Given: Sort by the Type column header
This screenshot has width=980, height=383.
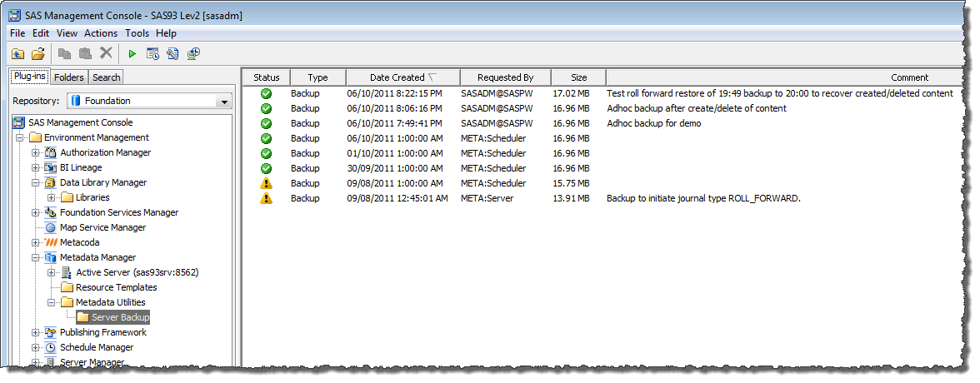Looking at the screenshot, I should pos(318,77).
